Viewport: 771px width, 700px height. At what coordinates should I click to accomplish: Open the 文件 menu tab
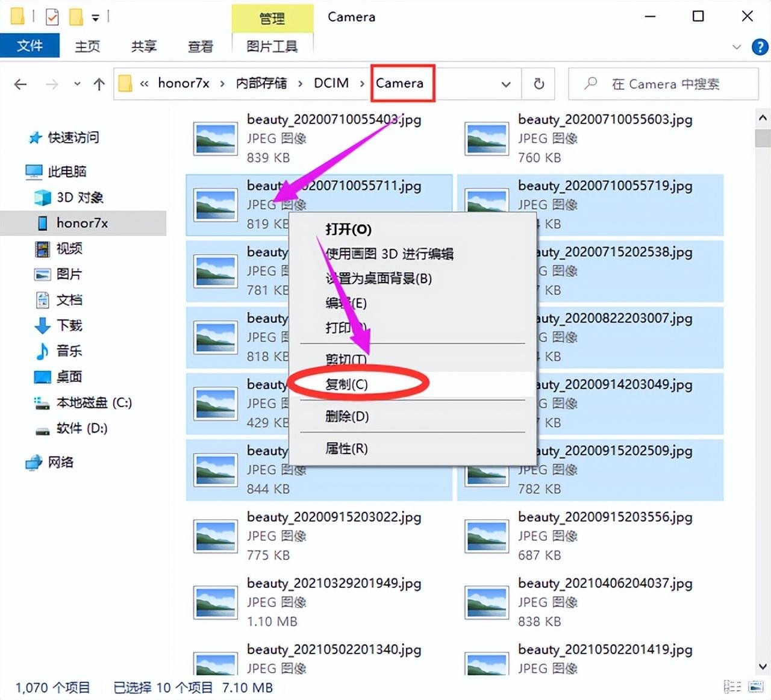[30, 46]
